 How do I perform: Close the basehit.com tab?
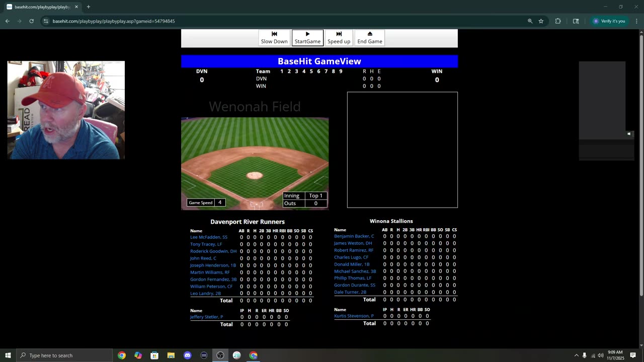coord(76,7)
